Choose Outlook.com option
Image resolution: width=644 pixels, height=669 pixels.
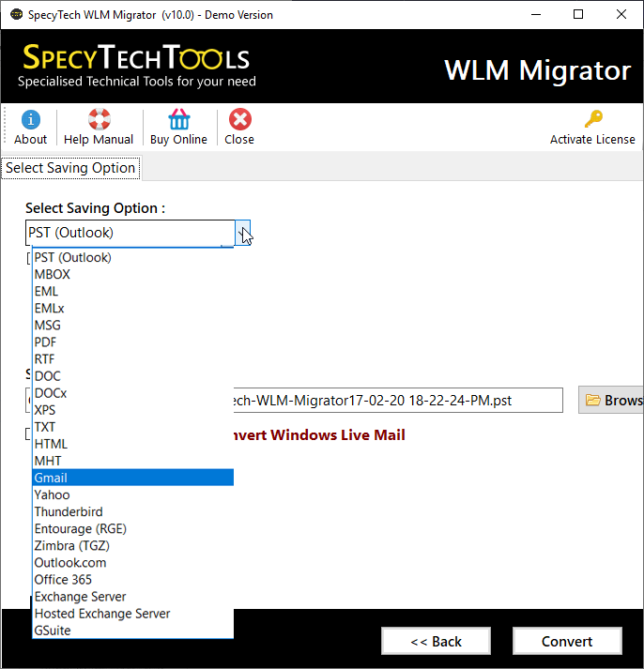coord(133,563)
